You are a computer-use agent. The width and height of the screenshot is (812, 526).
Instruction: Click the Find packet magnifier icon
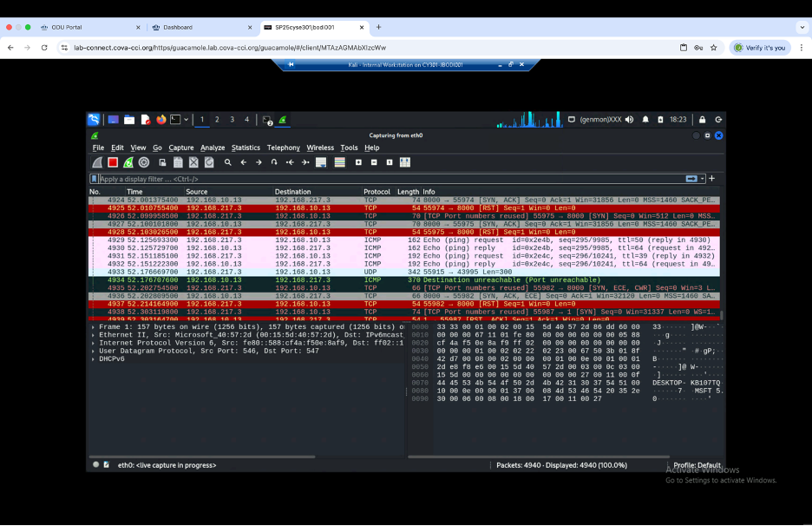point(228,162)
